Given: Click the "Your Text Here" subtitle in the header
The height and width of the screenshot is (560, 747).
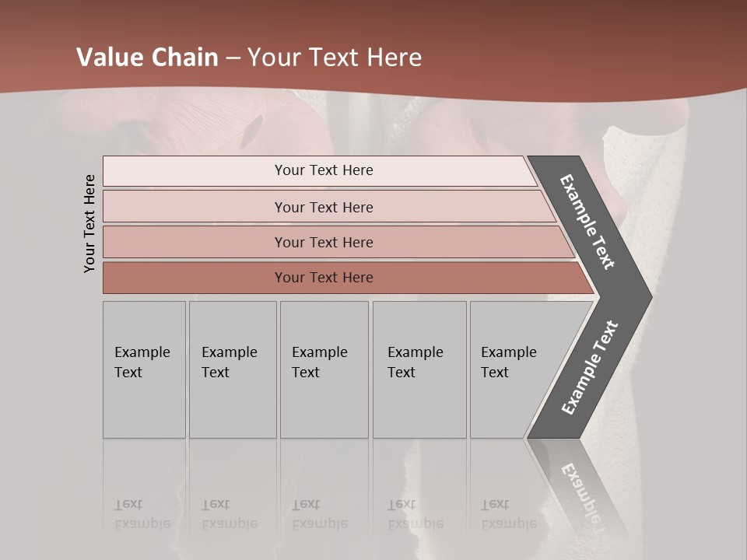Looking at the screenshot, I should [x=335, y=58].
